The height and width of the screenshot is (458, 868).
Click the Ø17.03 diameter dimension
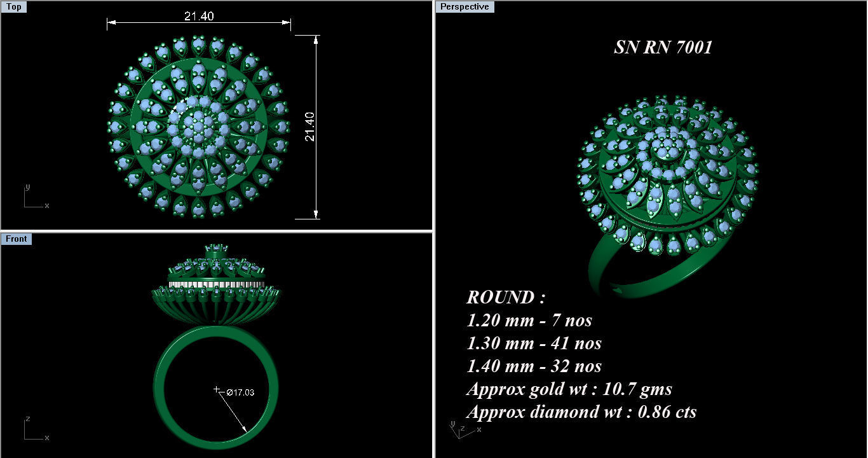click(x=240, y=392)
